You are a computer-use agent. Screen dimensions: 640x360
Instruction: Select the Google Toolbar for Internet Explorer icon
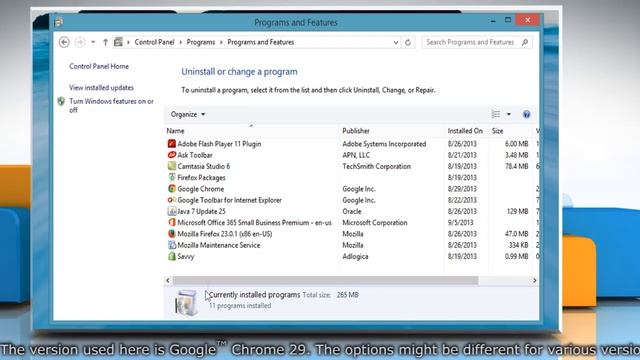pos(172,200)
